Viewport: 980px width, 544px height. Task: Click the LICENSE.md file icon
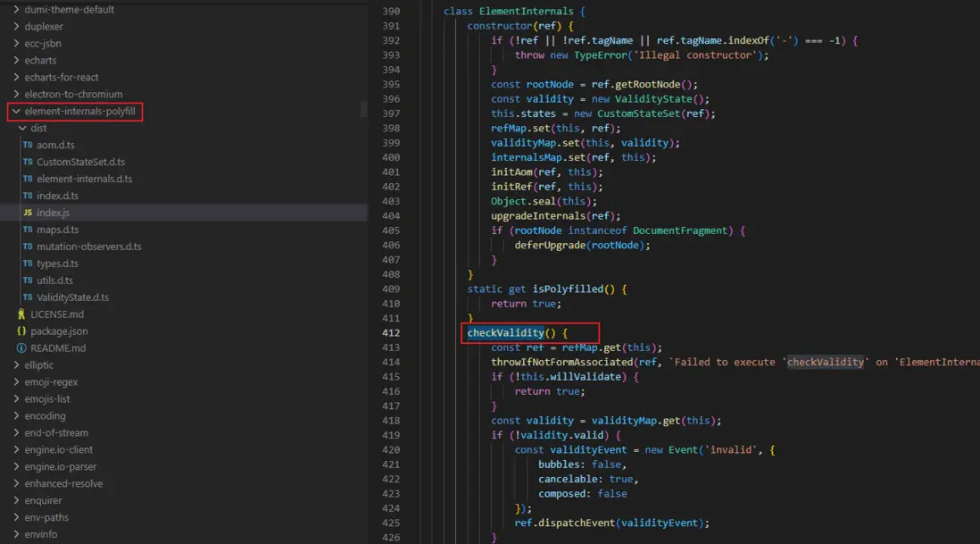[x=21, y=314]
